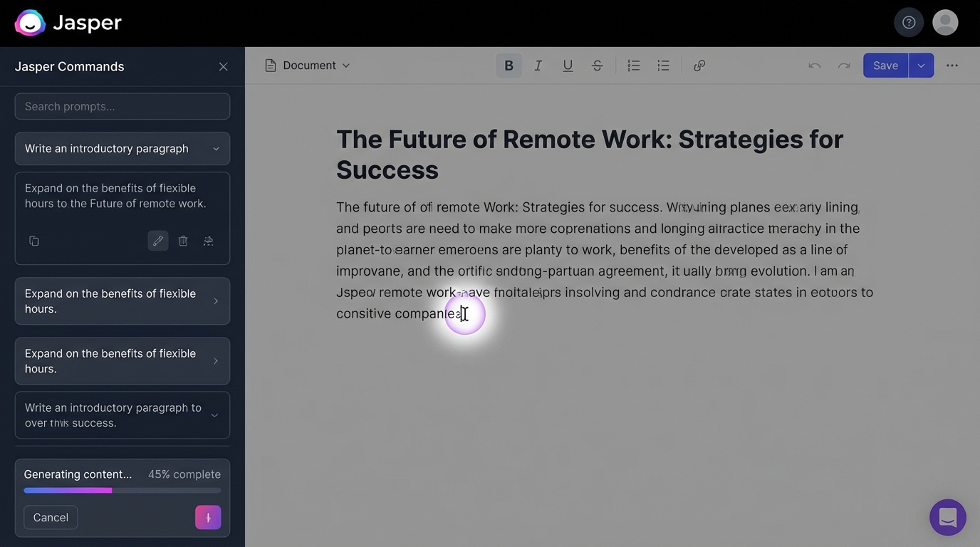Click the Save button

click(885, 66)
